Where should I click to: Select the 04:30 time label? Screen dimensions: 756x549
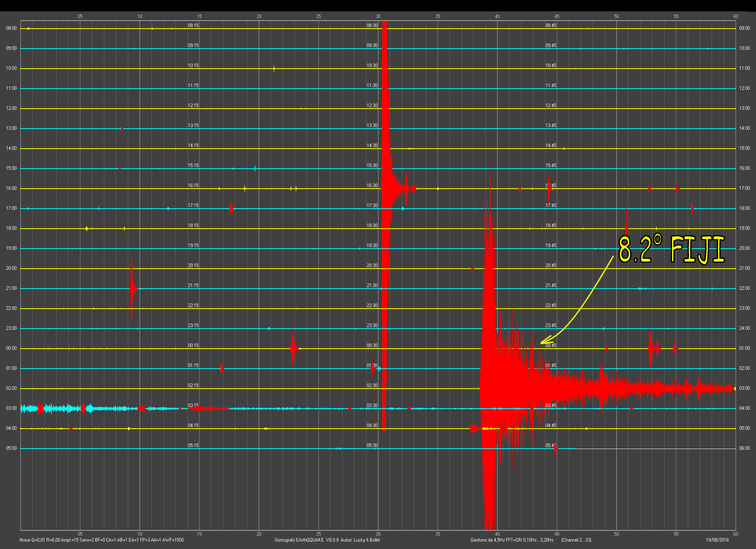click(372, 425)
